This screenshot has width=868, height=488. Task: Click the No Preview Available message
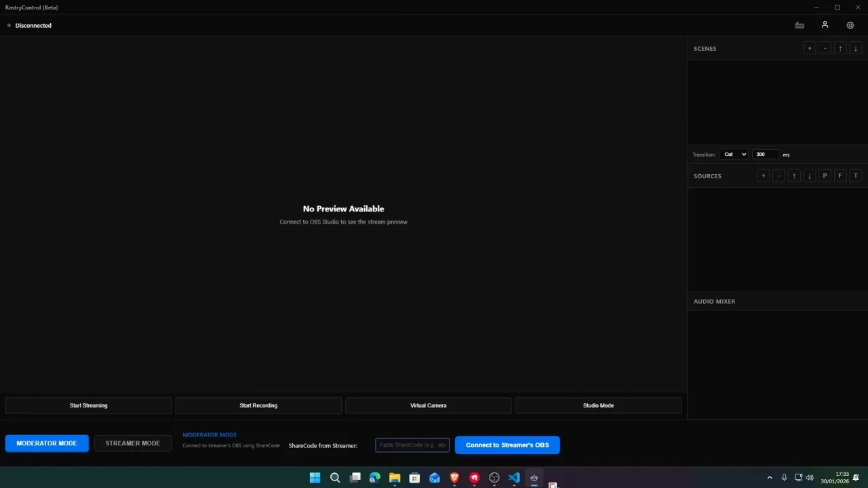[343, 209]
